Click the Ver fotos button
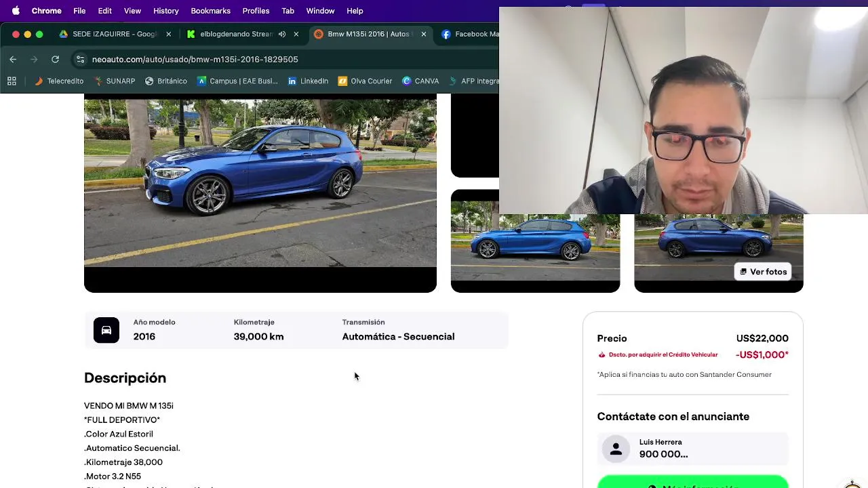The width and height of the screenshot is (868, 488). point(763,272)
